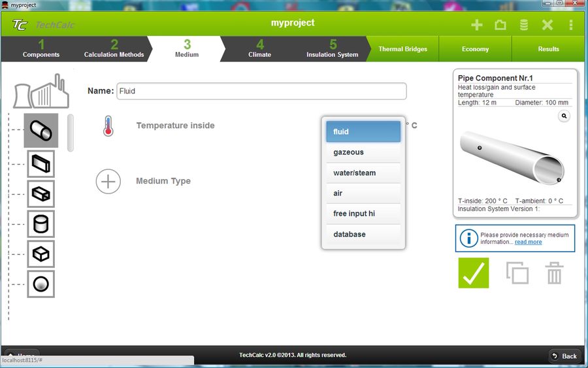This screenshot has height=368, width=588.
Task: Click the 'Diameter: 100 mm' text
Action: coord(542,103)
